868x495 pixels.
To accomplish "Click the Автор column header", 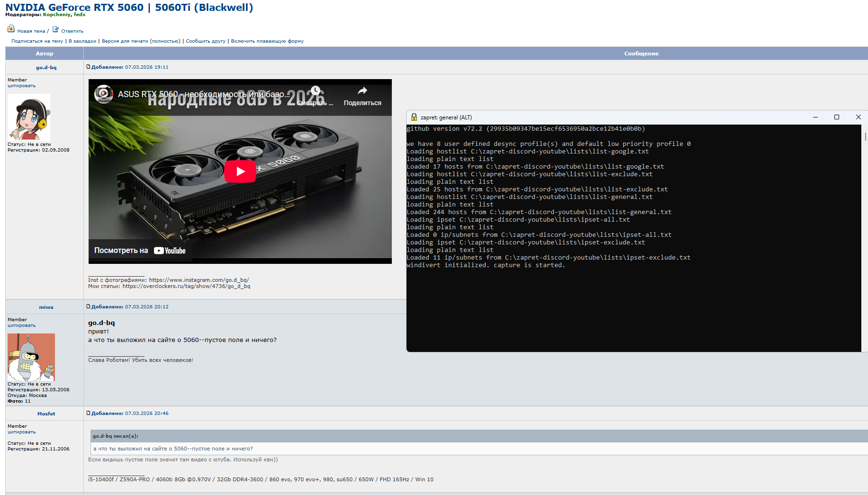I will [45, 54].
